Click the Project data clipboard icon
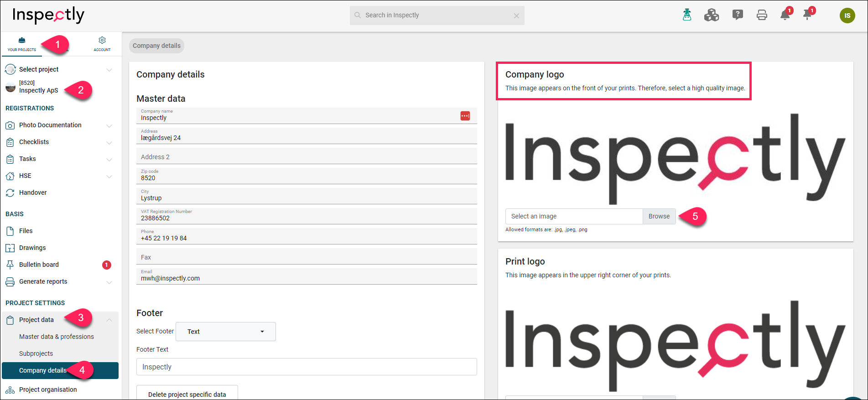Screen dimensions: 868x400 pos(10,320)
